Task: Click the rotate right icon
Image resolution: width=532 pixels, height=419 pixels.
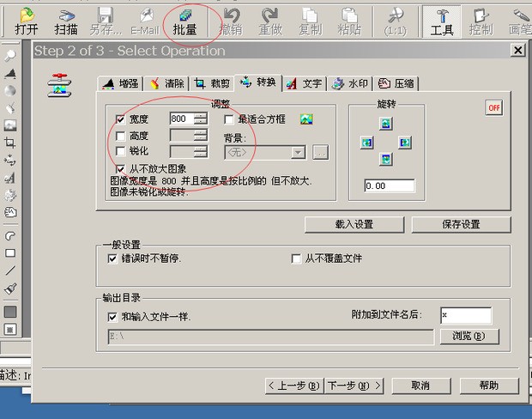Action: point(405,143)
